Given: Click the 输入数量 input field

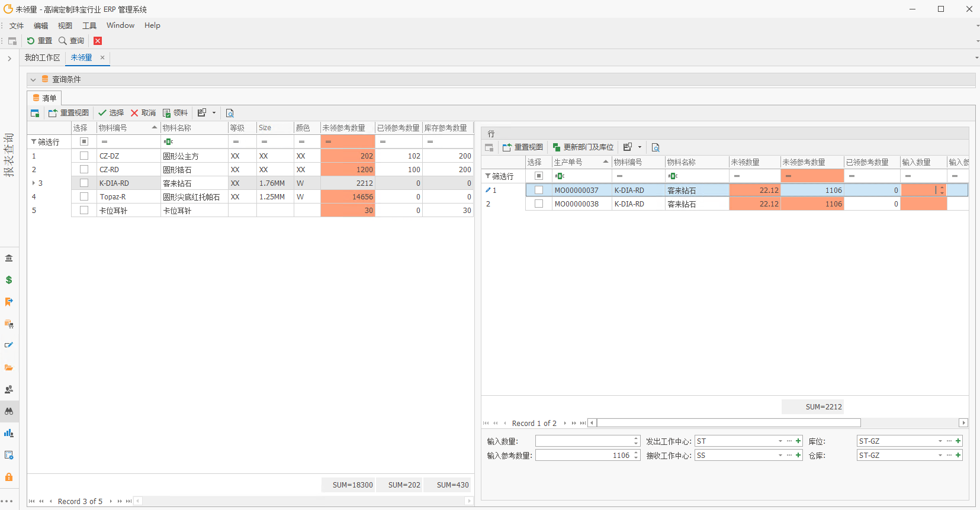Looking at the screenshot, I should pos(584,441).
